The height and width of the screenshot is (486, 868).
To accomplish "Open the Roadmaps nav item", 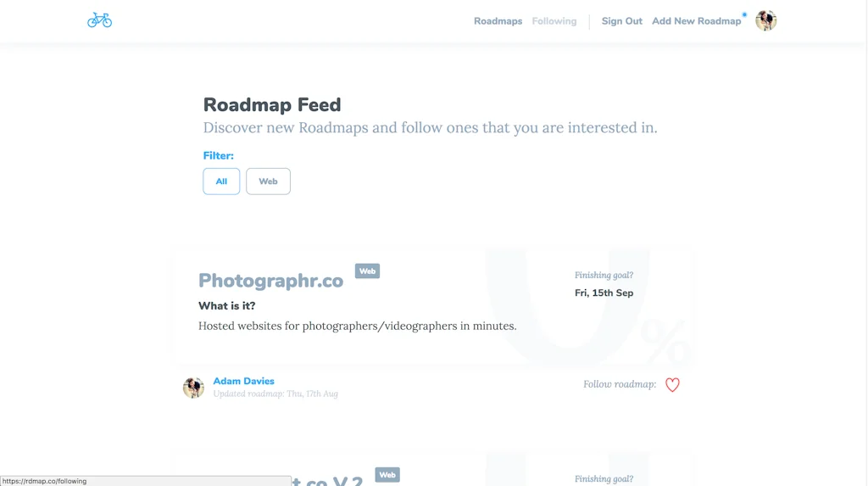I will tap(498, 21).
